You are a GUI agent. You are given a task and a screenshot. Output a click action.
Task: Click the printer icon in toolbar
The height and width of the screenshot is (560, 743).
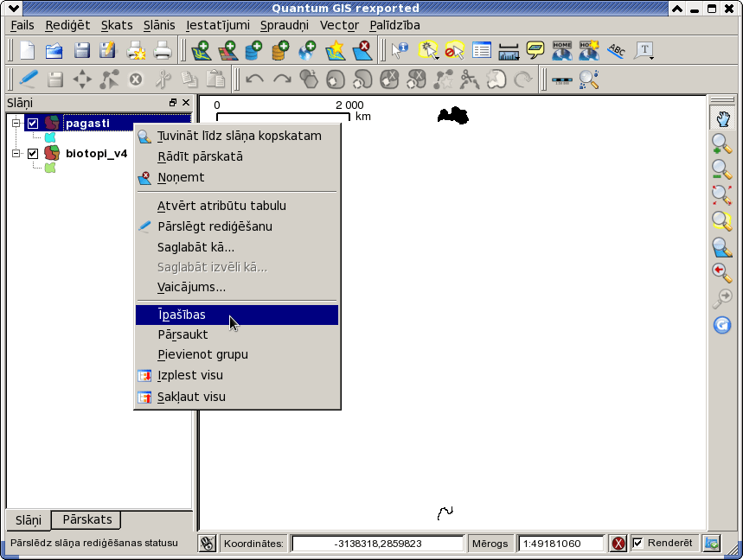163,50
